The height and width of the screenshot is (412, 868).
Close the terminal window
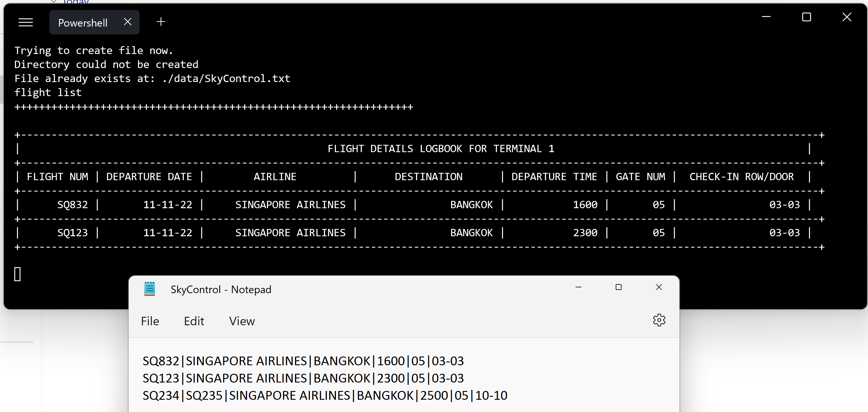click(846, 17)
